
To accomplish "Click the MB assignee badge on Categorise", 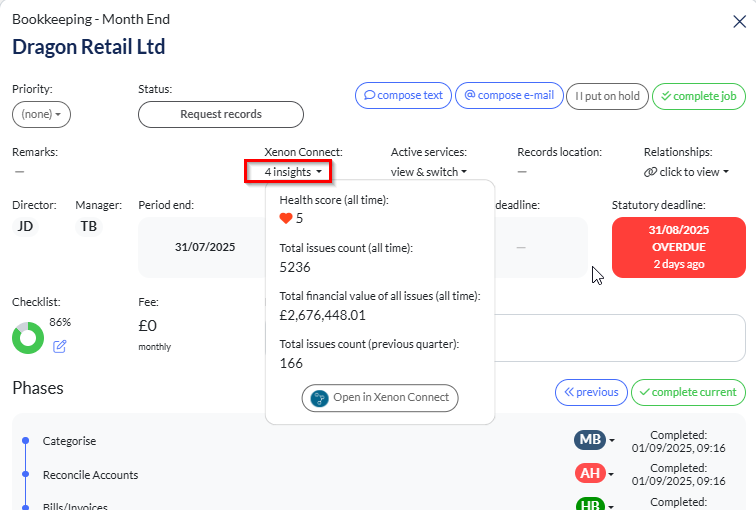I will 589,441.
